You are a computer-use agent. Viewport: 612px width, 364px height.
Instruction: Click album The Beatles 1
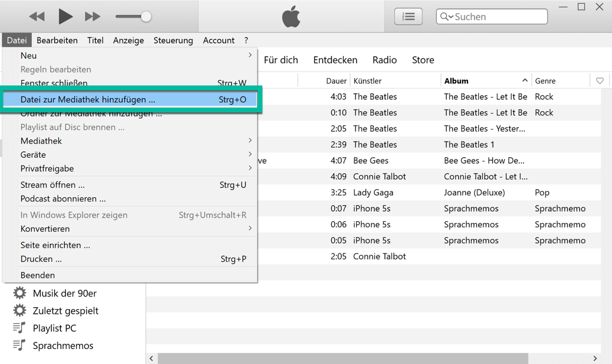tap(469, 145)
